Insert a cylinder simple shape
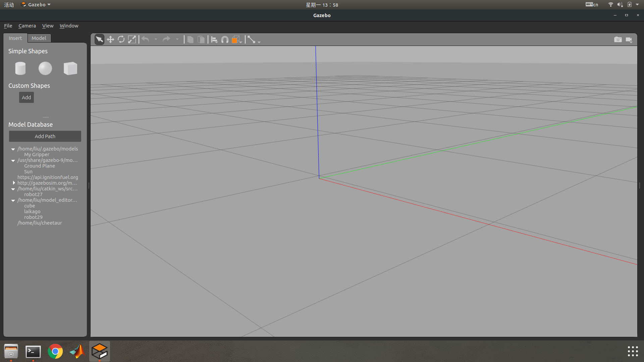644x362 pixels. pos(20,68)
